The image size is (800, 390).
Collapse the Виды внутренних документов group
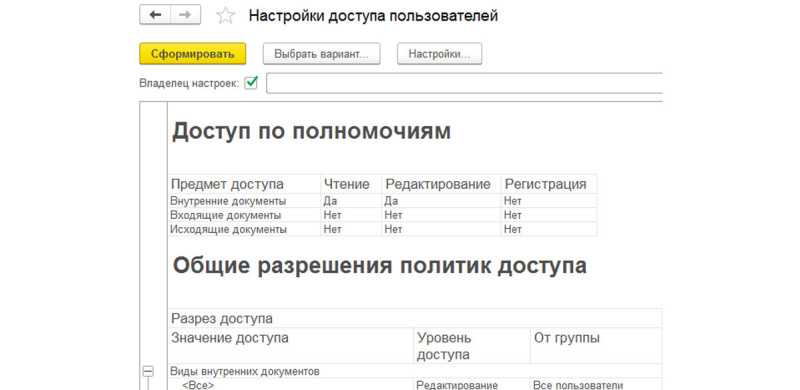pyautogui.click(x=148, y=371)
